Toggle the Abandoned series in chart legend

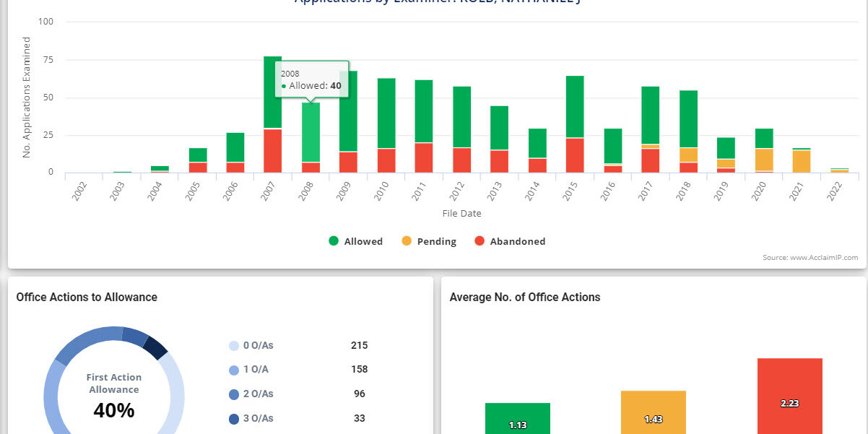(509, 241)
